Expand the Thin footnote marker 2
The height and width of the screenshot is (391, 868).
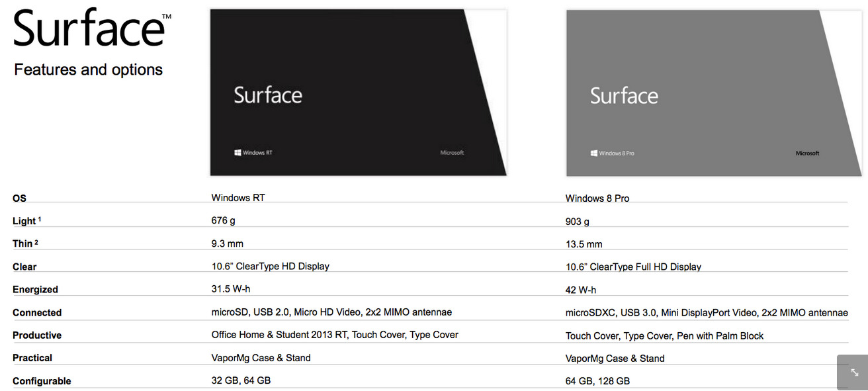pyautogui.click(x=36, y=241)
